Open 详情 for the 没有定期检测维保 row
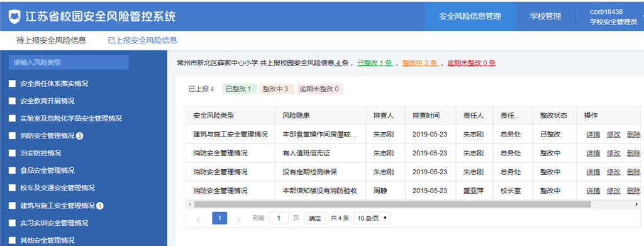Screen dimensions: 644x246 tap(593, 172)
